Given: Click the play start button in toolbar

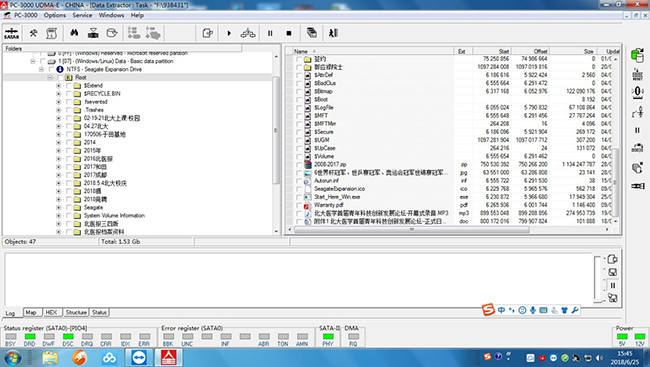Looking at the screenshot, I should [x=229, y=33].
